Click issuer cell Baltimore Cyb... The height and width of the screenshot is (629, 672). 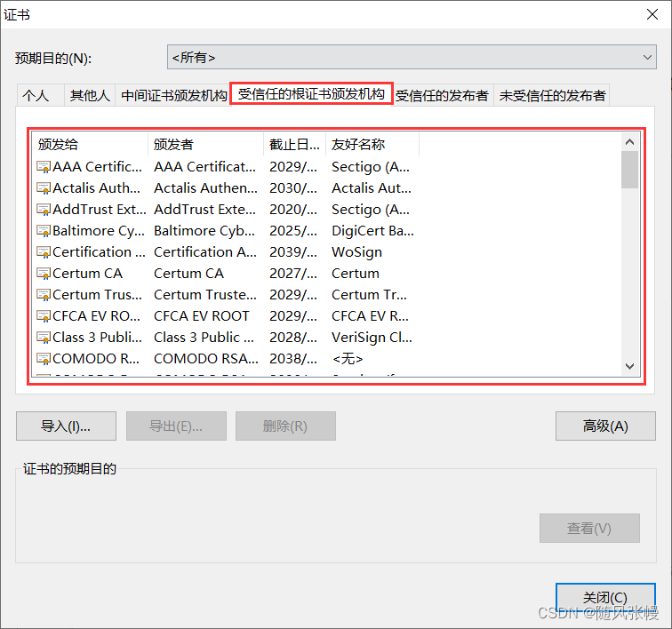pyautogui.click(x=204, y=231)
